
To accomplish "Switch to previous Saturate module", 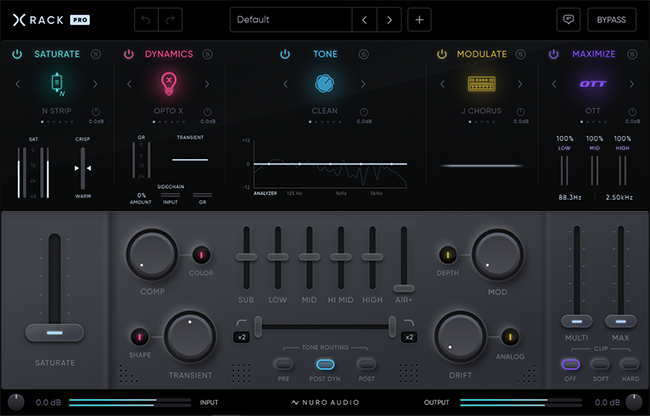I will pyautogui.click(x=17, y=84).
